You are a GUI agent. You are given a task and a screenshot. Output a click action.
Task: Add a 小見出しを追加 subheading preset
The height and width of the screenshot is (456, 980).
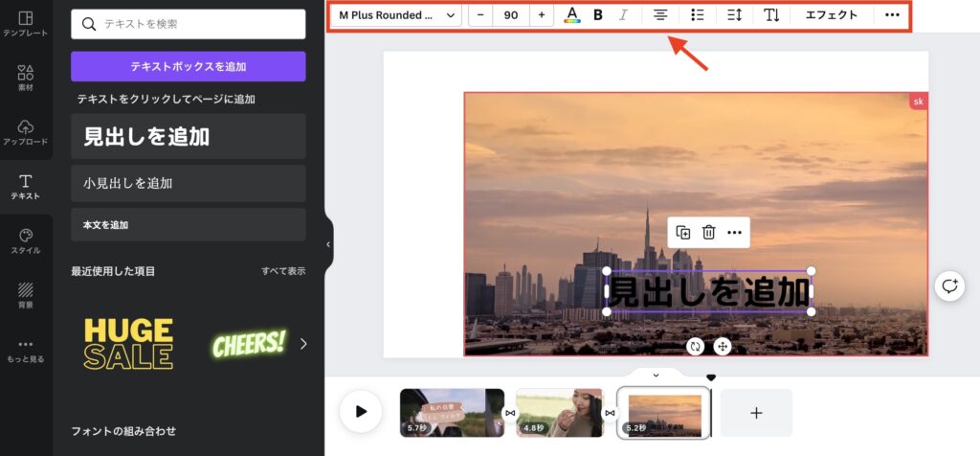[x=189, y=183]
